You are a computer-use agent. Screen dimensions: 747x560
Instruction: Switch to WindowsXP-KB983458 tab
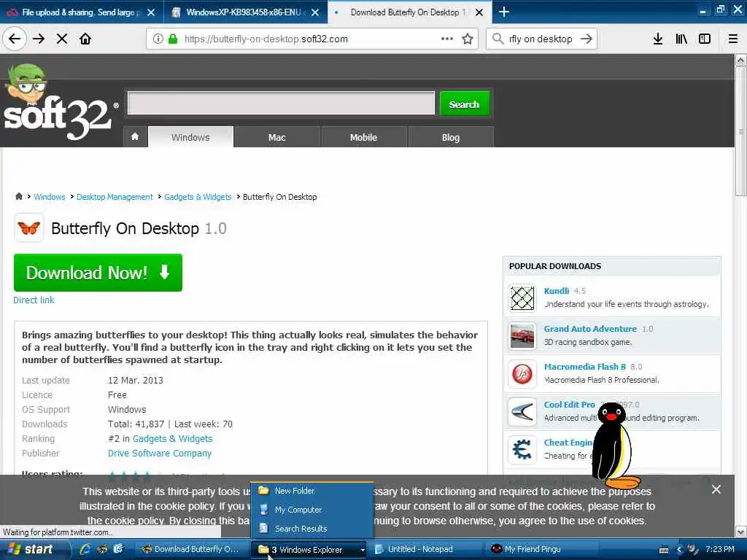[x=244, y=12]
